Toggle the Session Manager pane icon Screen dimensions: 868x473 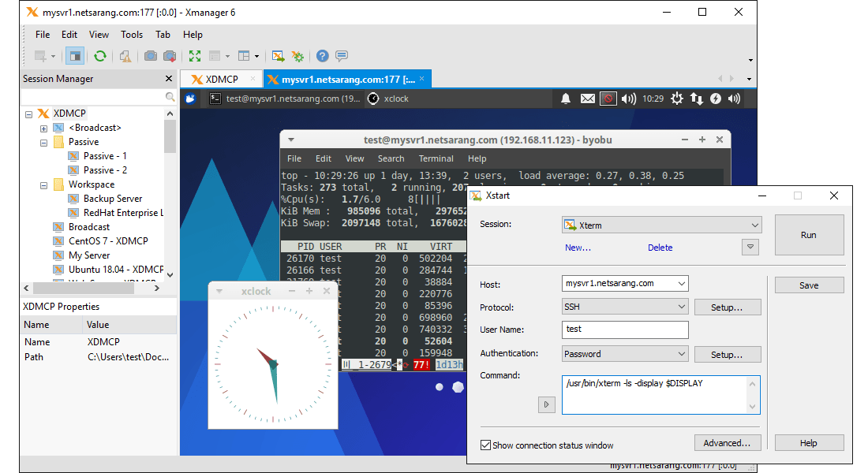pyautogui.click(x=74, y=56)
